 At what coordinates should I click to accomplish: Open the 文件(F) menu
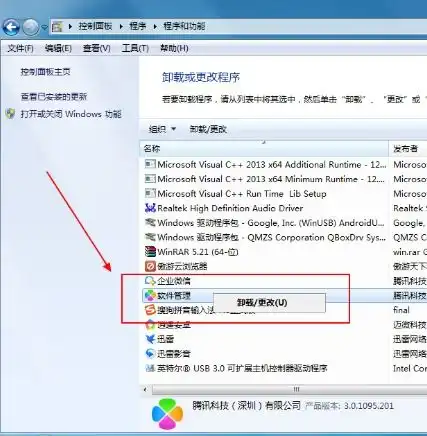click(x=20, y=48)
